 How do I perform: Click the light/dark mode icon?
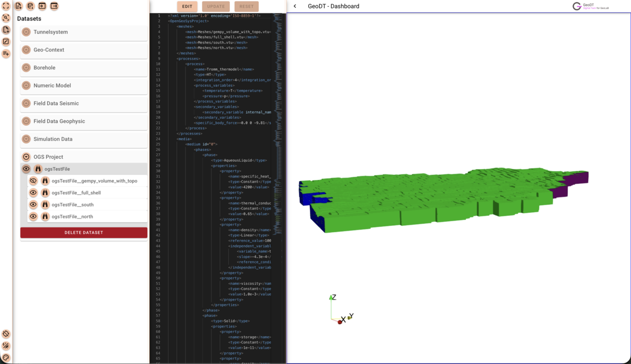[6, 346]
